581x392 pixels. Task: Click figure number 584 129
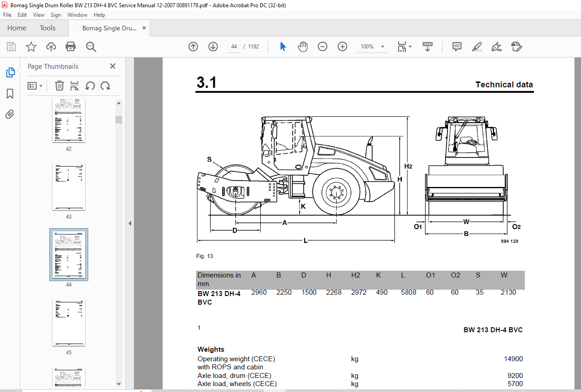pos(510,241)
